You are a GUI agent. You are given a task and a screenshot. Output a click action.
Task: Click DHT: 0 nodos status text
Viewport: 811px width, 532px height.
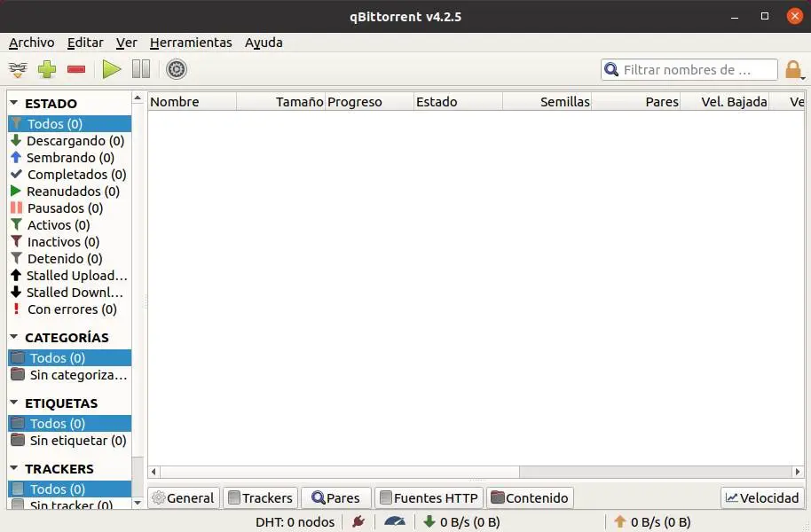295,522
